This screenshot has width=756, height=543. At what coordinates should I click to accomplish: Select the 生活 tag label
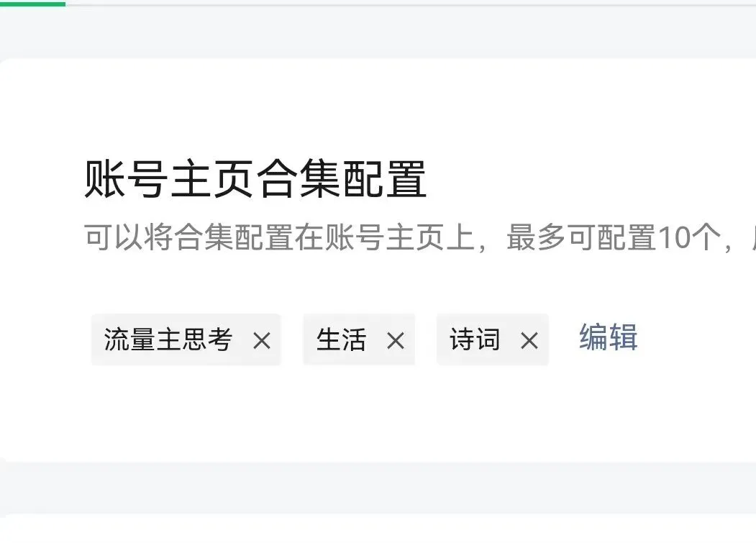pos(341,339)
